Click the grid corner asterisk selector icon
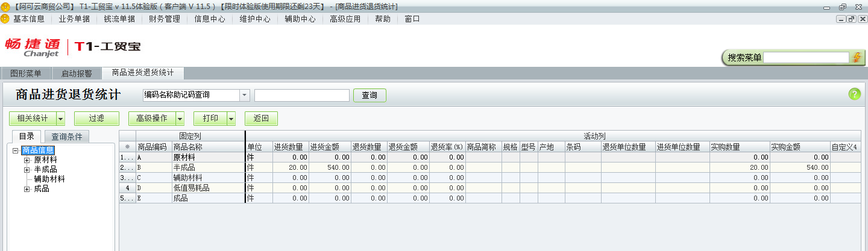868x251 pixels. [x=127, y=147]
